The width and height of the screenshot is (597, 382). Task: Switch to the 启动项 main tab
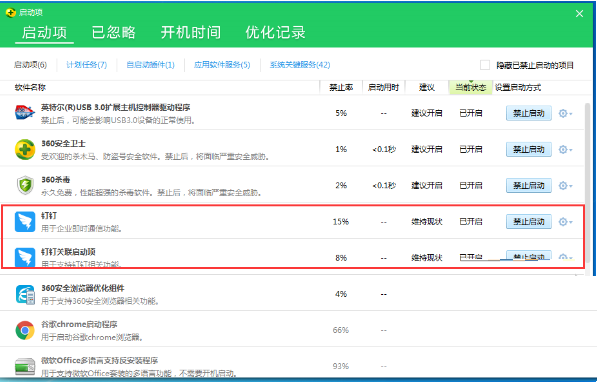pos(44,32)
